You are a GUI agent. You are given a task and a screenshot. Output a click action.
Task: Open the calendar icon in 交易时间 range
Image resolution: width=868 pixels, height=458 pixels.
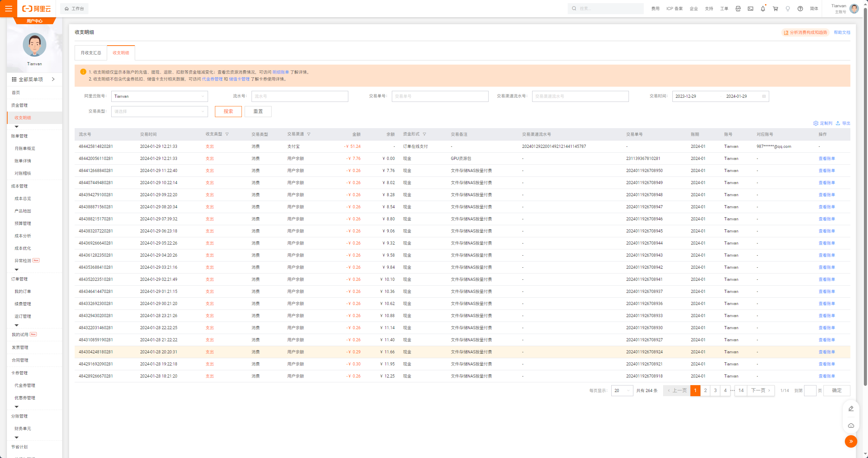click(764, 96)
